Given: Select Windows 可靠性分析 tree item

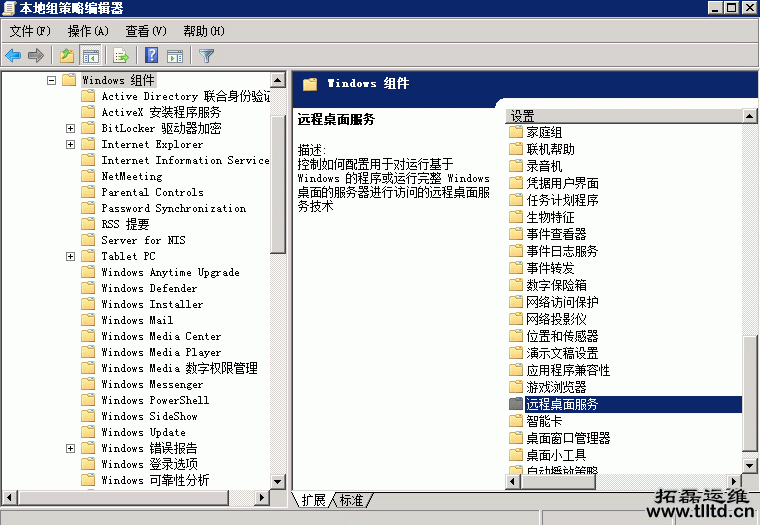Looking at the screenshot, I should click(x=155, y=480).
